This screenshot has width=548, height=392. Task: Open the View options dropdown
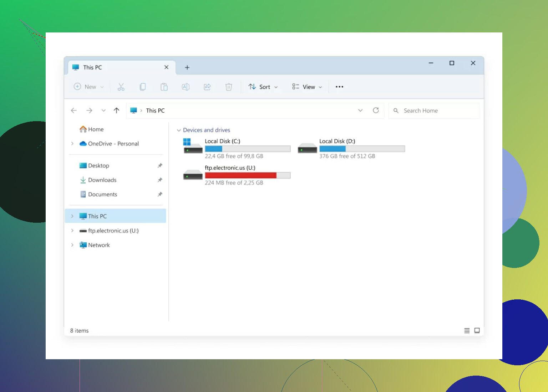point(307,87)
